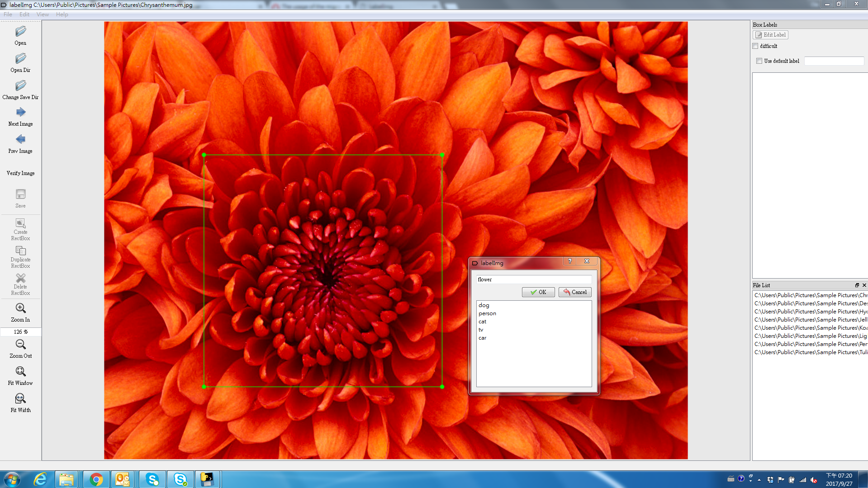Screen dimensions: 868x488
Task: Float the File List panel
Action: click(x=857, y=285)
